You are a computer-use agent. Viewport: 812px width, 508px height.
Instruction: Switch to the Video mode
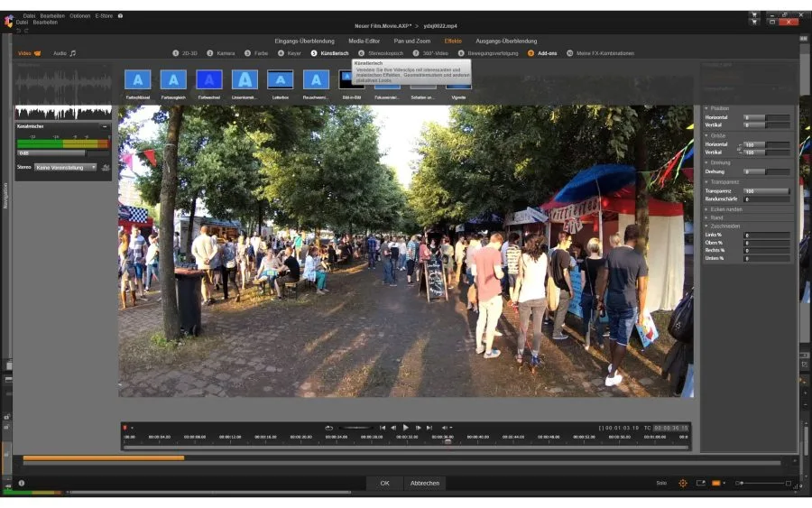(x=30, y=53)
